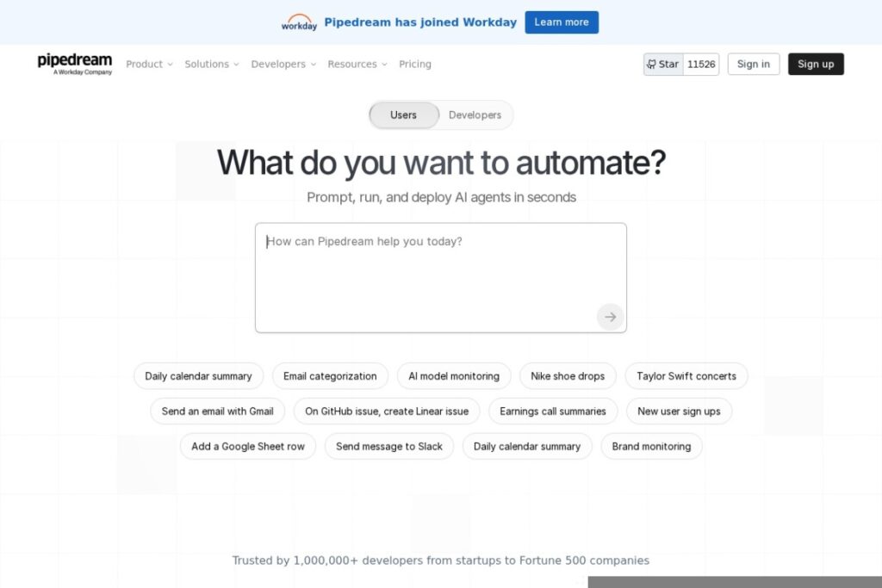Click the GitHub Star button
The image size is (882, 588).
663,64
